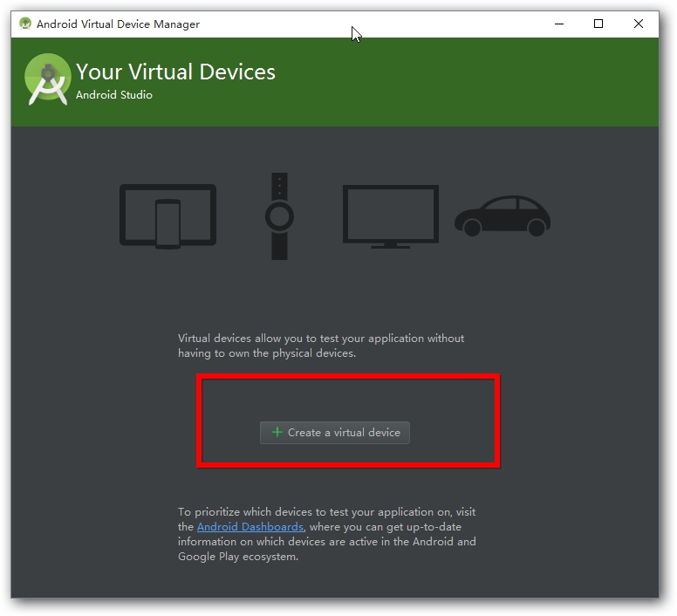Click the Android Virtual Device Manager title text

click(x=118, y=24)
